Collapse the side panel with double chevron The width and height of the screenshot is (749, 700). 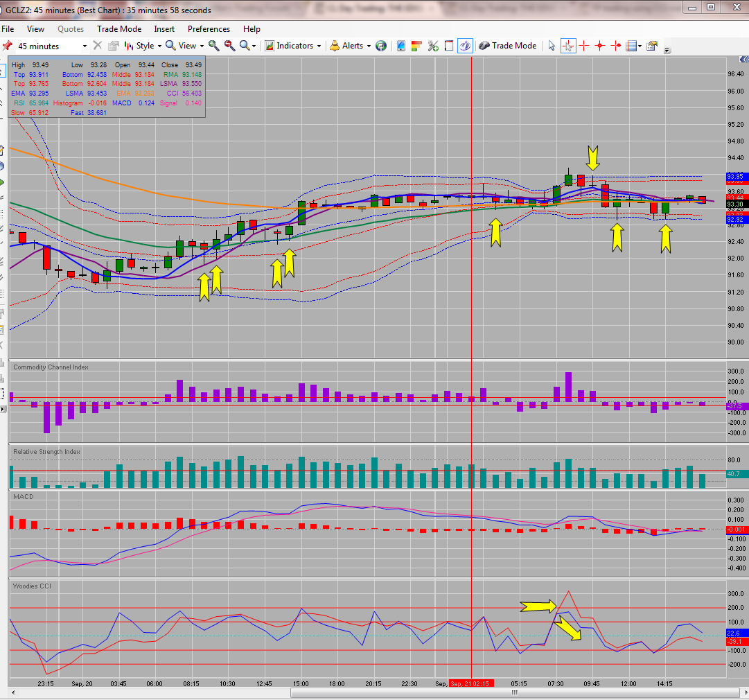(743, 59)
